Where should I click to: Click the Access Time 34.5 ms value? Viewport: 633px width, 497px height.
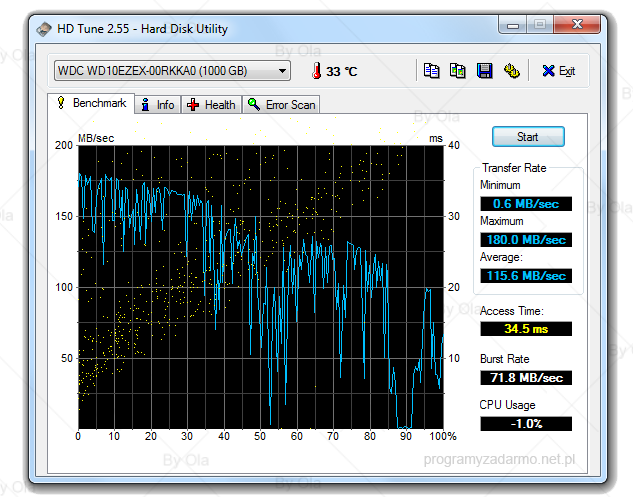point(526,329)
